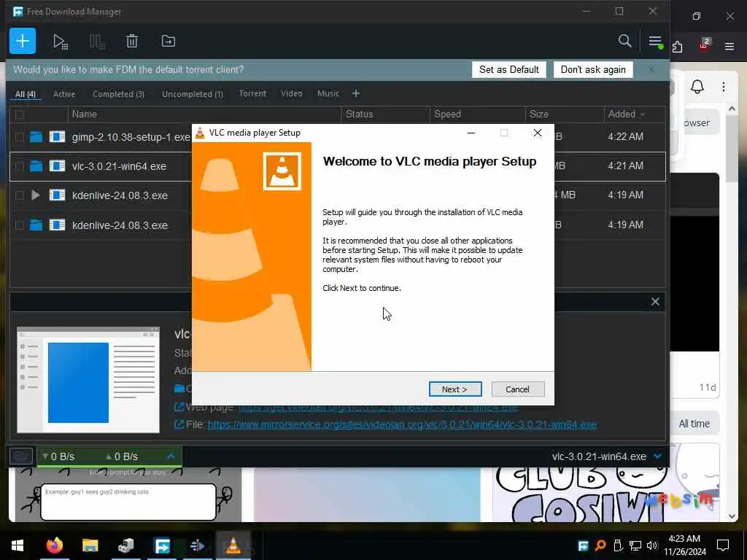Switch to the Completed (3) tab

[118, 94]
